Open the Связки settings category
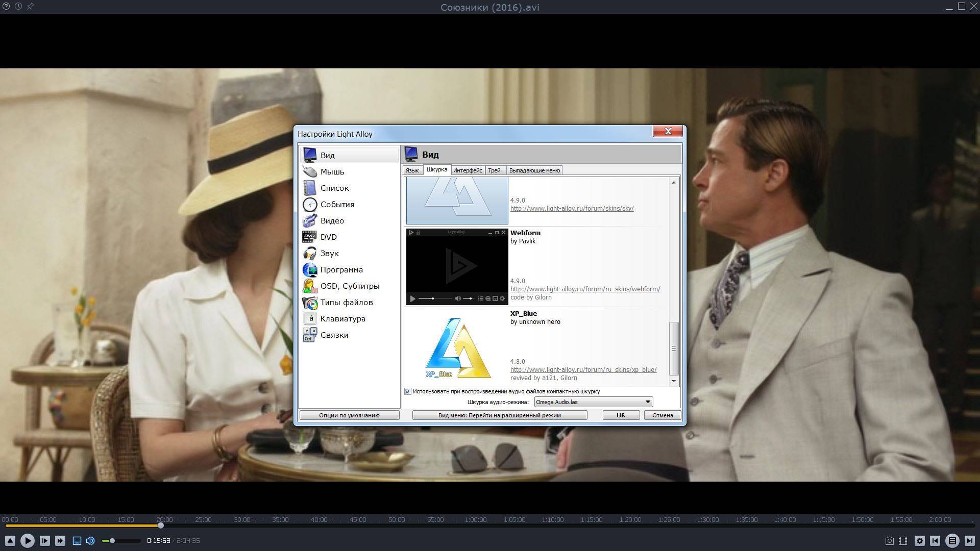 coord(349,335)
